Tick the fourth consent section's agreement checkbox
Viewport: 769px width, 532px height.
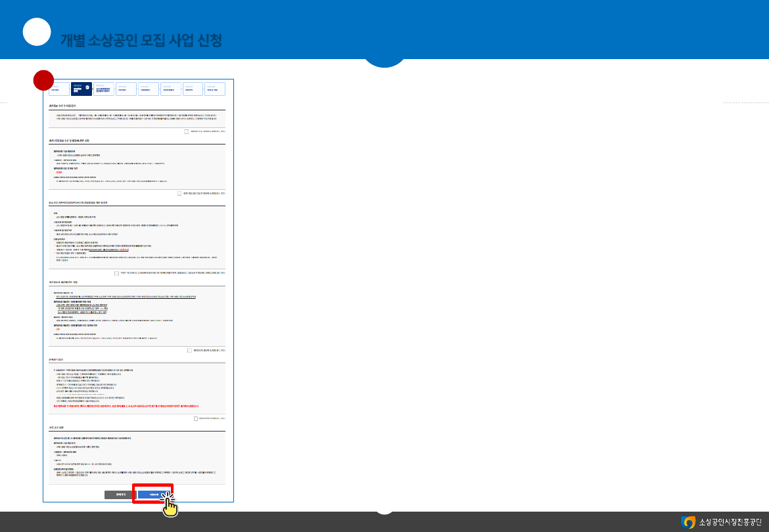(x=189, y=350)
